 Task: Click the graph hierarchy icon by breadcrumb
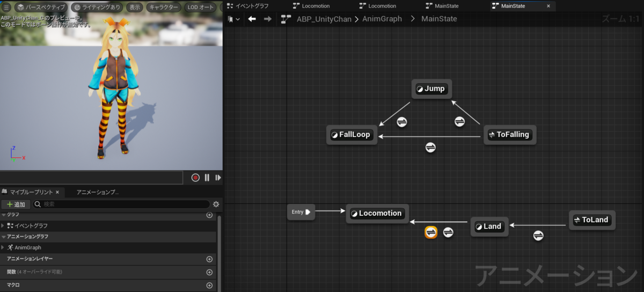click(286, 19)
